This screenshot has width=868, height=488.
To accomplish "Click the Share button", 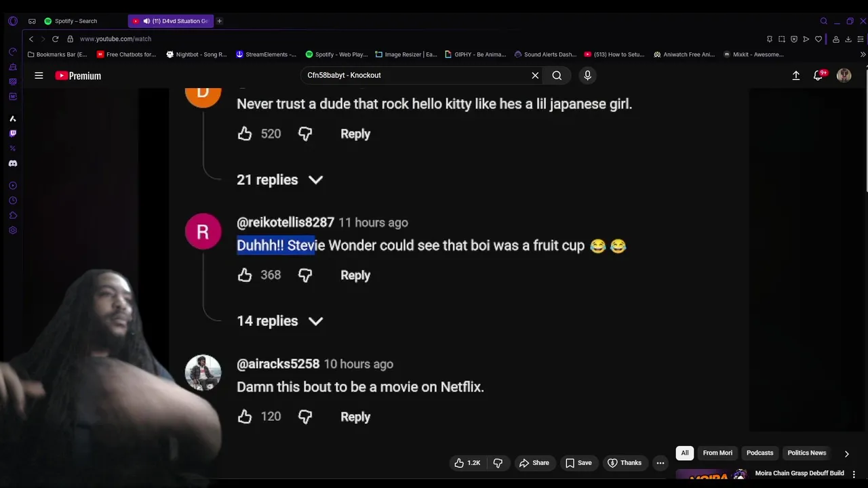I will click(534, 463).
